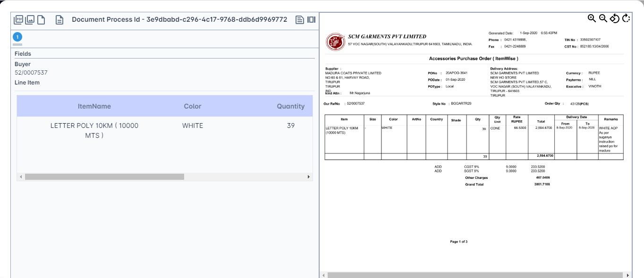Viewport: 644px width, 278px height.
Task: Click the PODate value 01-Sep-2020
Action: [x=456, y=80]
